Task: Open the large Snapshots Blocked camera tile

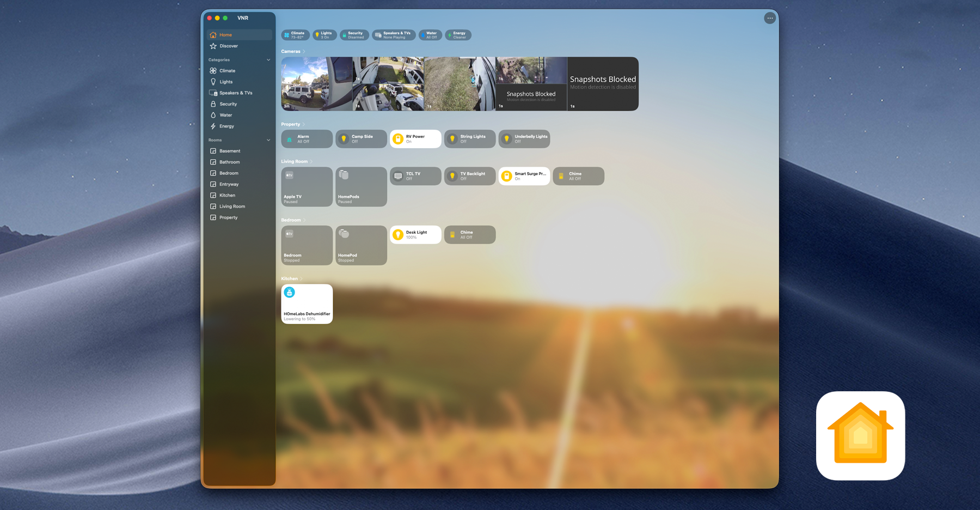Action: pyautogui.click(x=603, y=84)
